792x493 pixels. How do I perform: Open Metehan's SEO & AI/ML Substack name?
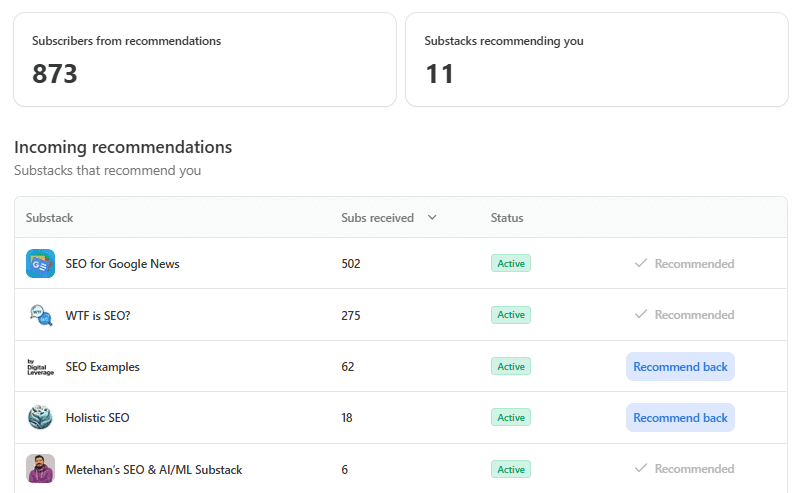(153, 470)
